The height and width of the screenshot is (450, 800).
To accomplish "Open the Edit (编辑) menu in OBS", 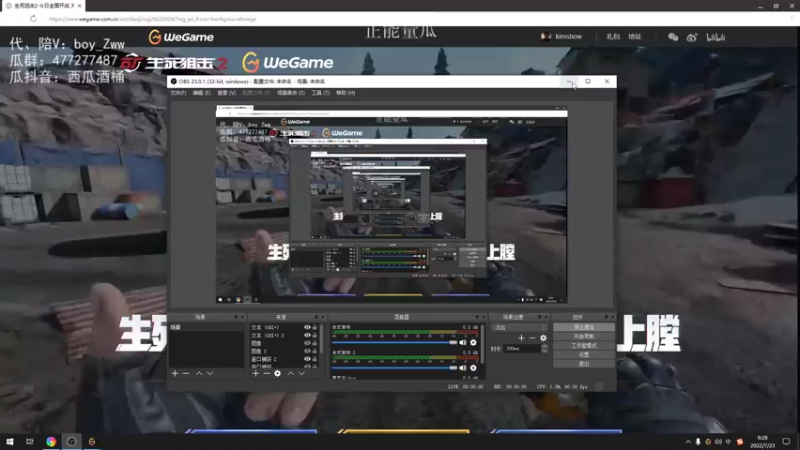I will (202, 93).
